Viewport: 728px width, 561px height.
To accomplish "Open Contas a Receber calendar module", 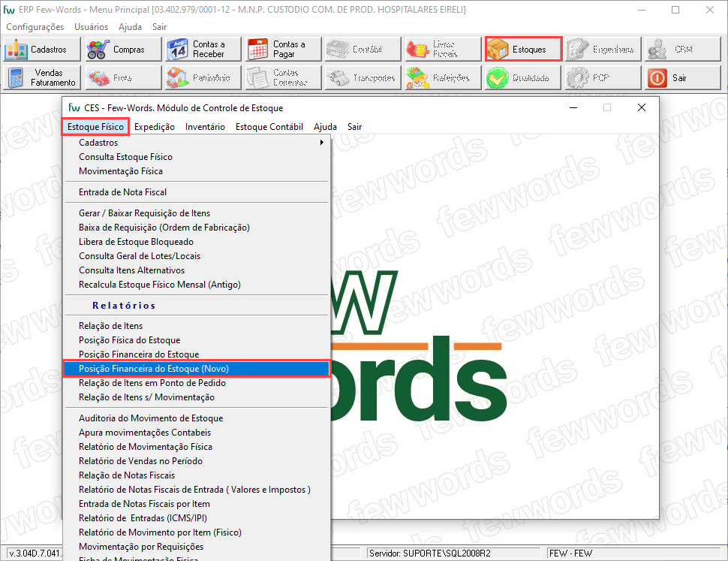I will (x=203, y=50).
